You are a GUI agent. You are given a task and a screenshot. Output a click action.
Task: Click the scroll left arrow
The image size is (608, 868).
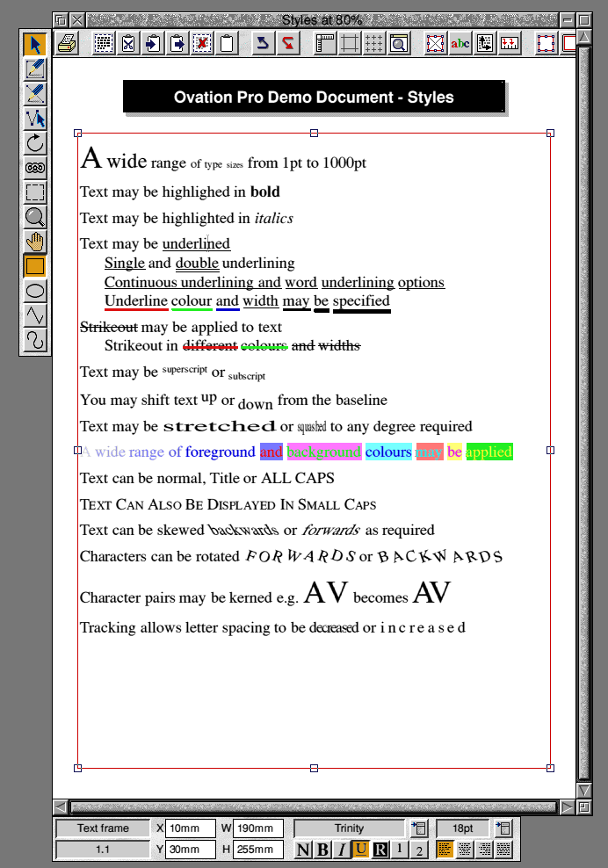61,807
